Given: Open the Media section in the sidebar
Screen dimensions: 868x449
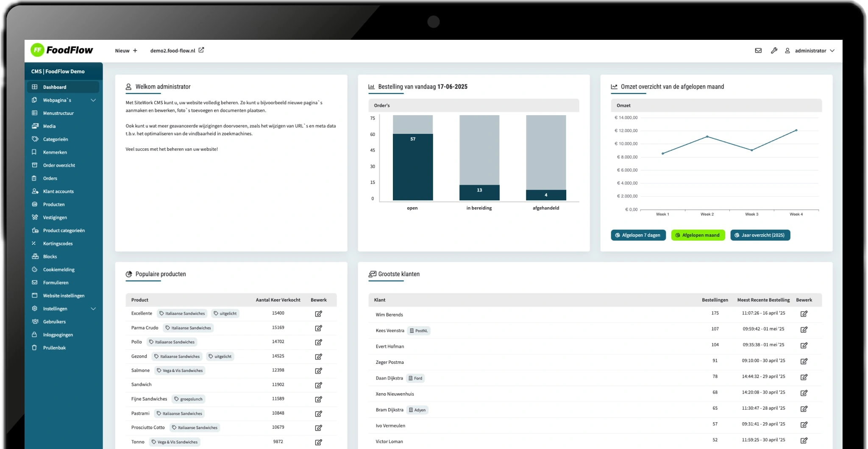Looking at the screenshot, I should pos(49,126).
